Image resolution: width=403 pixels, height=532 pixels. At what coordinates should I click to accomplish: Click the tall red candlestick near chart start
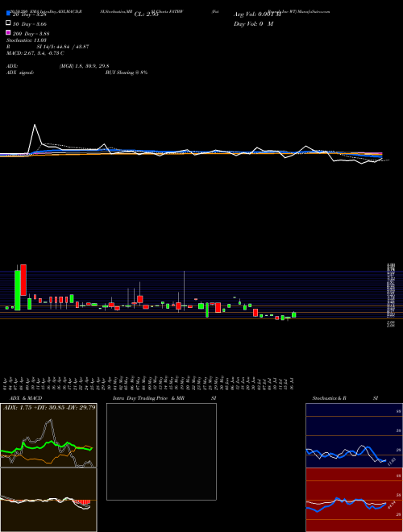click(x=23, y=281)
